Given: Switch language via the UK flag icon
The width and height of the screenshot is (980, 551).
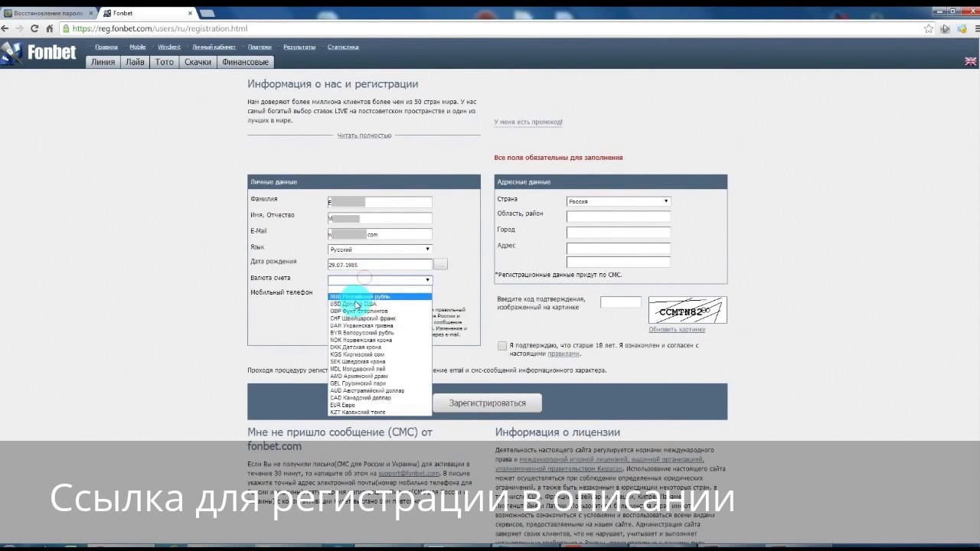Looking at the screenshot, I should (x=970, y=61).
